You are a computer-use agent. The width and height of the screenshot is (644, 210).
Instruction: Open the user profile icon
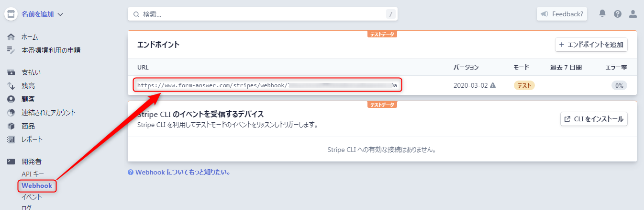[x=633, y=14]
